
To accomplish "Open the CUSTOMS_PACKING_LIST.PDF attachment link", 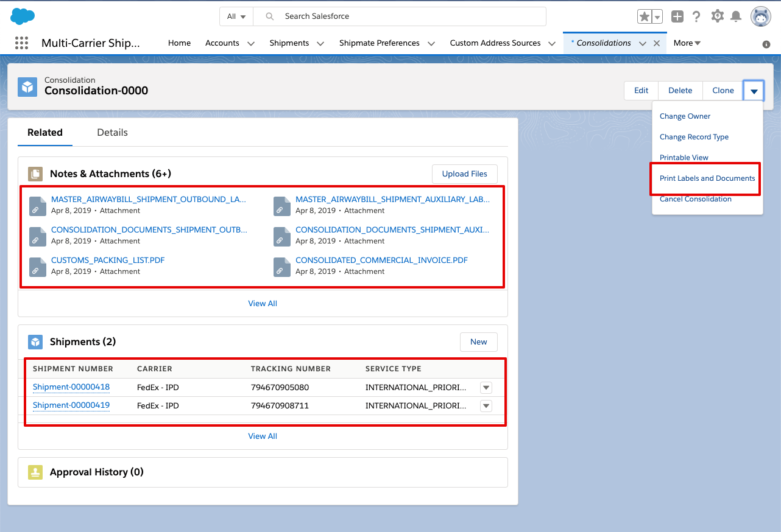I will coord(108,260).
